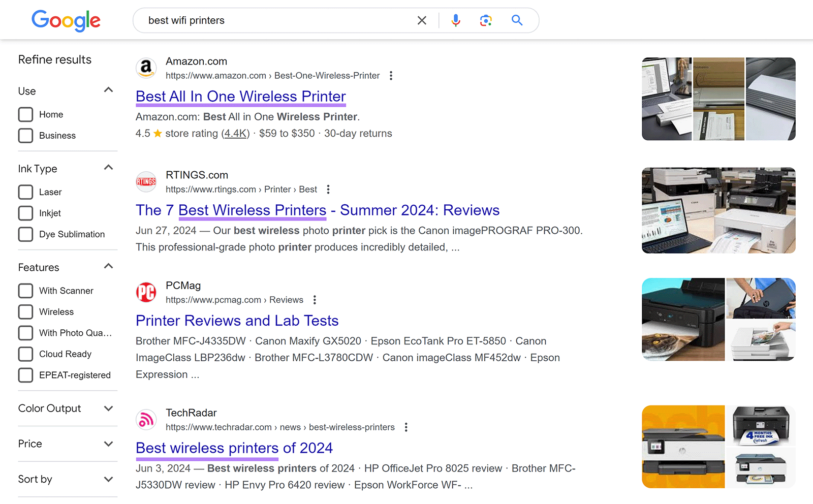813x504 pixels.
Task: Select the Home use checkbox
Action: point(25,114)
